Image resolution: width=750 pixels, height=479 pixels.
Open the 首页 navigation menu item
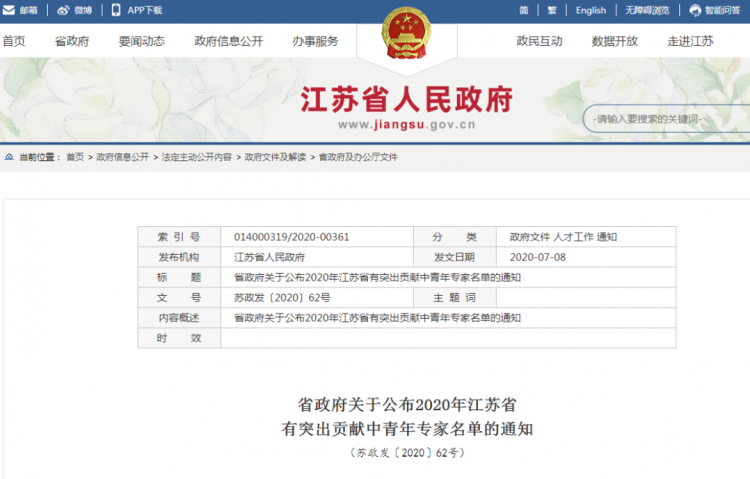(14, 42)
